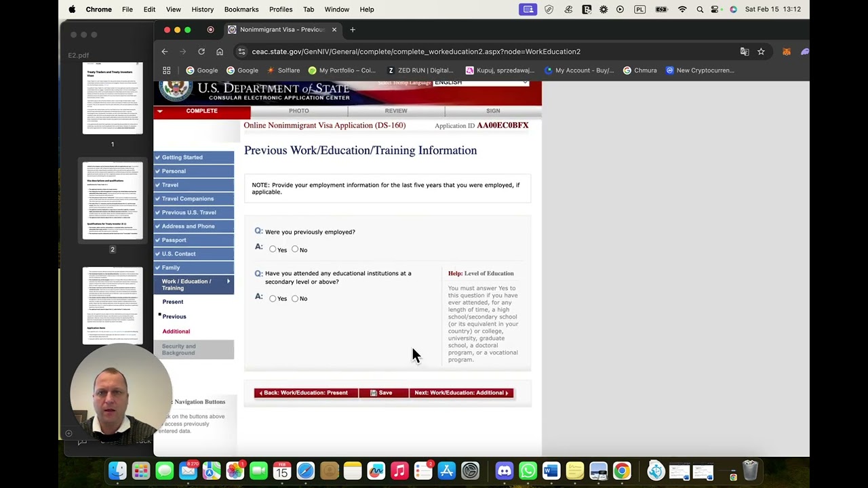Viewport: 868px width, 488px height.
Task: Open the MetaMask fox extension
Action: tap(787, 52)
